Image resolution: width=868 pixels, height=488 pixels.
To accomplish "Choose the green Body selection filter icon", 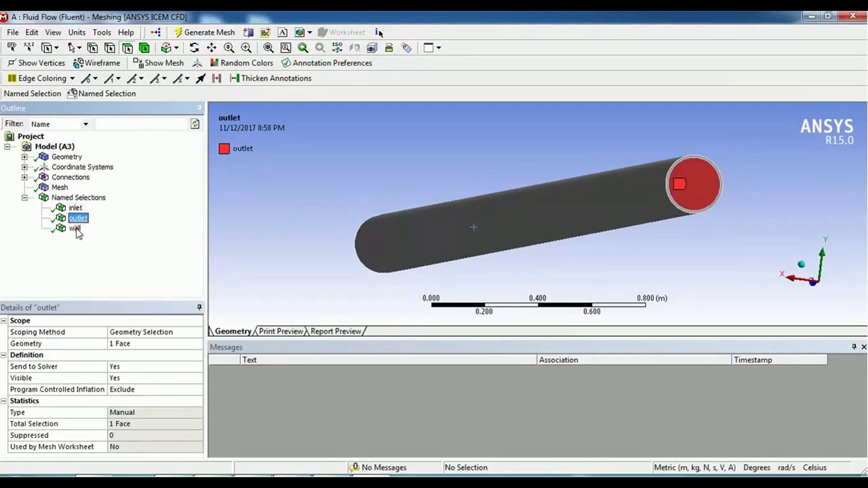I will pos(144,47).
